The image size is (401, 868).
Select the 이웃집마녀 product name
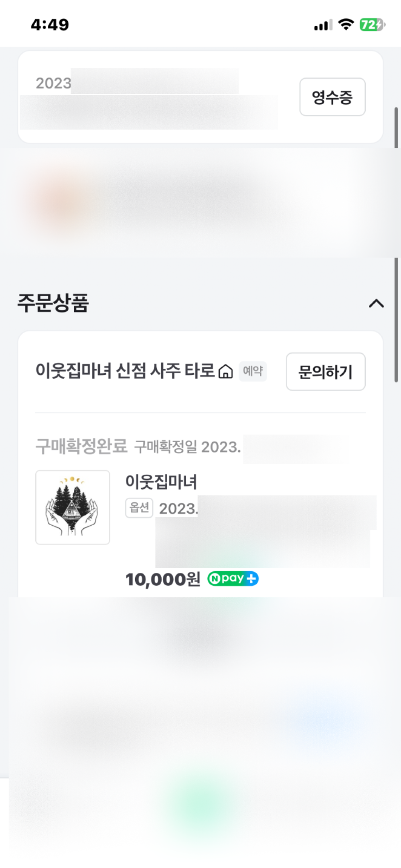[x=161, y=482]
